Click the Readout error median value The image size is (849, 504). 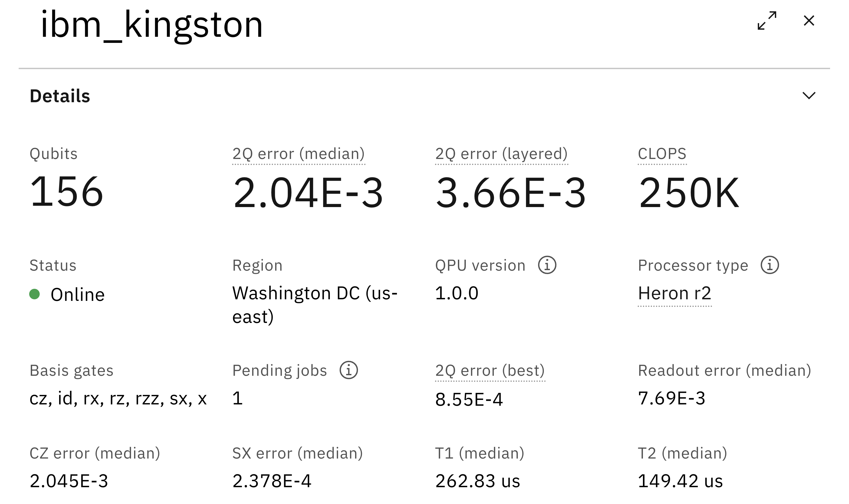(671, 398)
